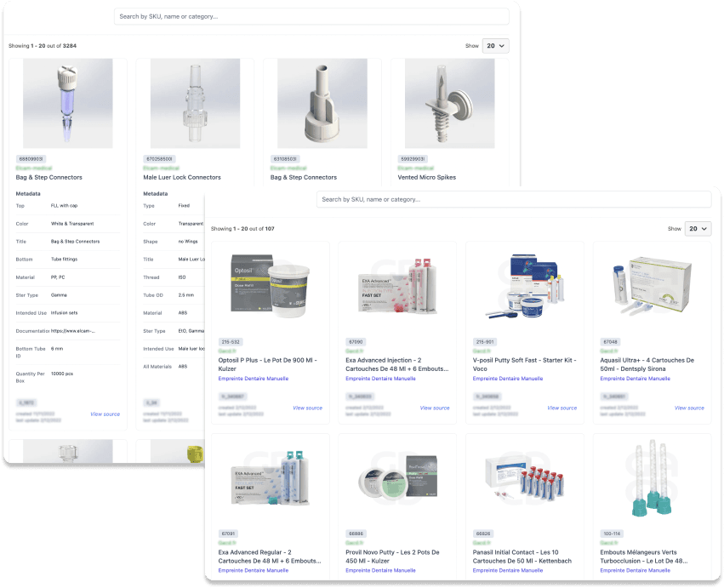Click the 'White & Transparent' color value
724x588 pixels.
(72, 224)
